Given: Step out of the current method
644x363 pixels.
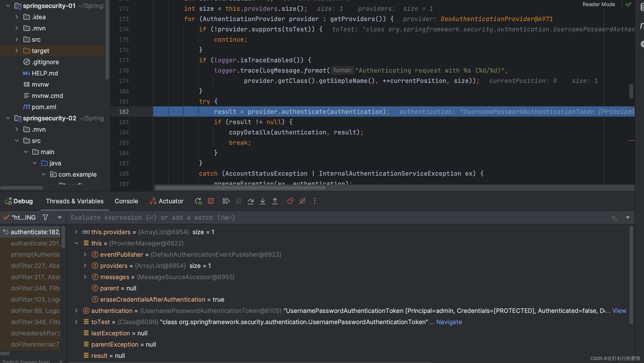Looking at the screenshot, I should 275,201.
